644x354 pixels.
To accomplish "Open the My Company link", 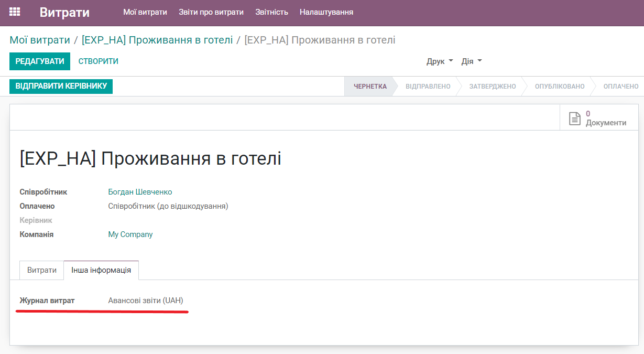I will (x=130, y=234).
